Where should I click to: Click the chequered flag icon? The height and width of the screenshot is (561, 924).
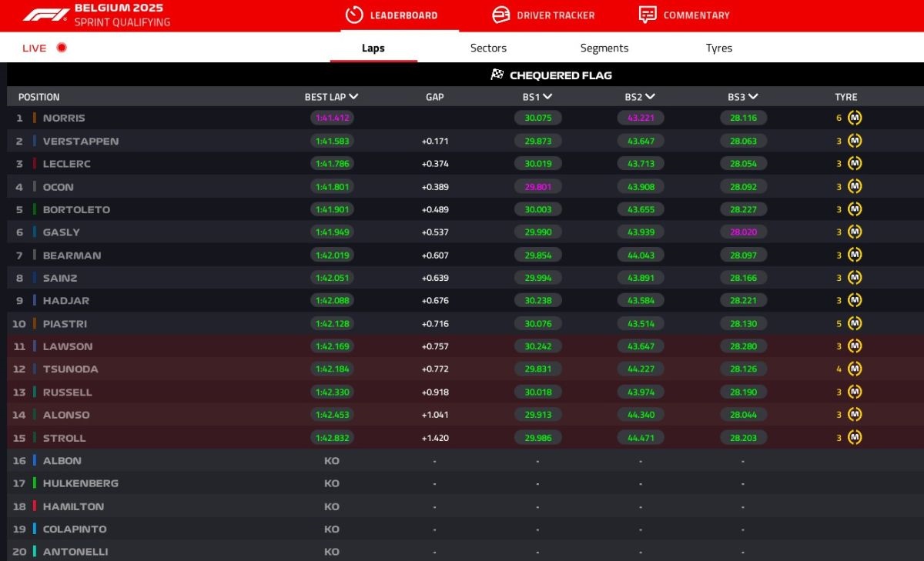click(x=497, y=75)
